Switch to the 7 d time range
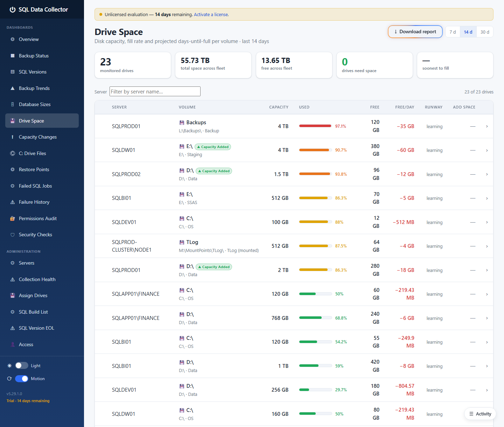The width and height of the screenshot is (504, 427). (x=453, y=32)
